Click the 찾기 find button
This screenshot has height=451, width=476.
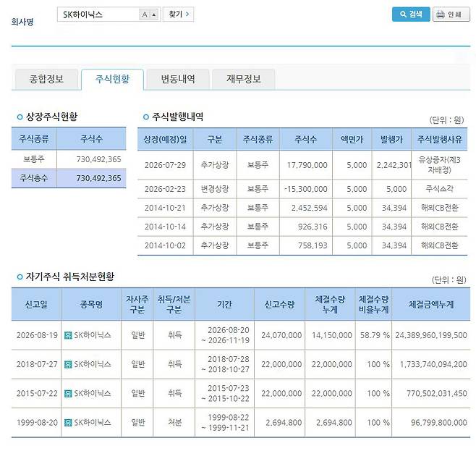click(179, 14)
